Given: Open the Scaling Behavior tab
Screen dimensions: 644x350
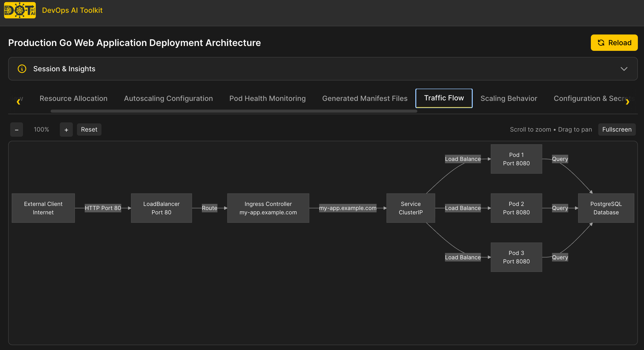Looking at the screenshot, I should [509, 98].
